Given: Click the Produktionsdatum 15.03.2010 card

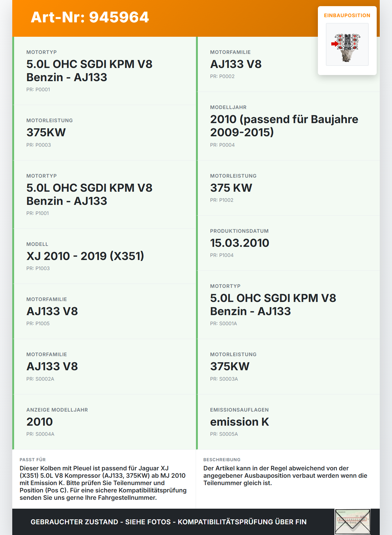Looking at the screenshot, I should pos(288,243).
